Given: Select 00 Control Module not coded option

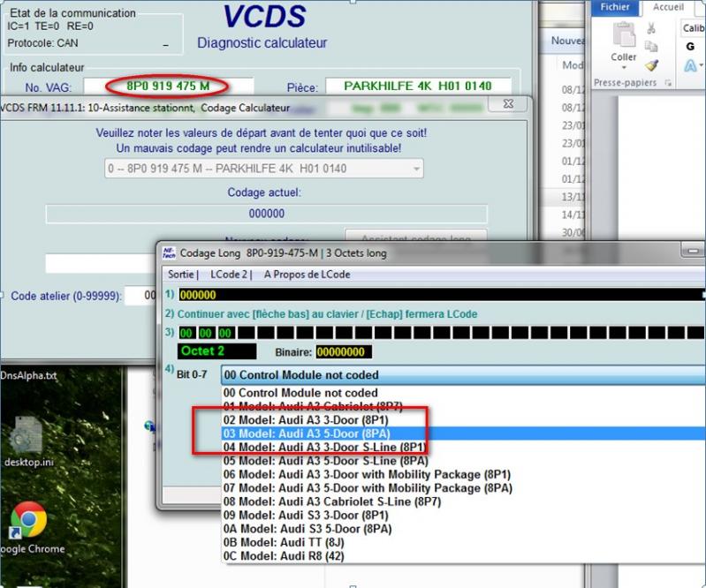Looking at the screenshot, I should 464,393.
